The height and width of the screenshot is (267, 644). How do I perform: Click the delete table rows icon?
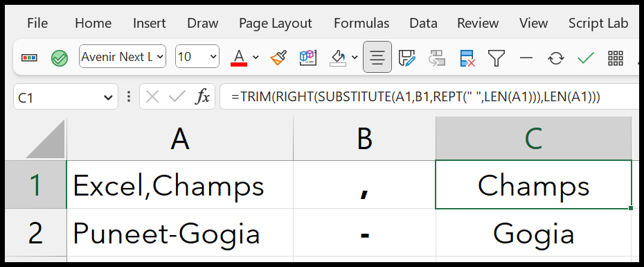(467, 58)
